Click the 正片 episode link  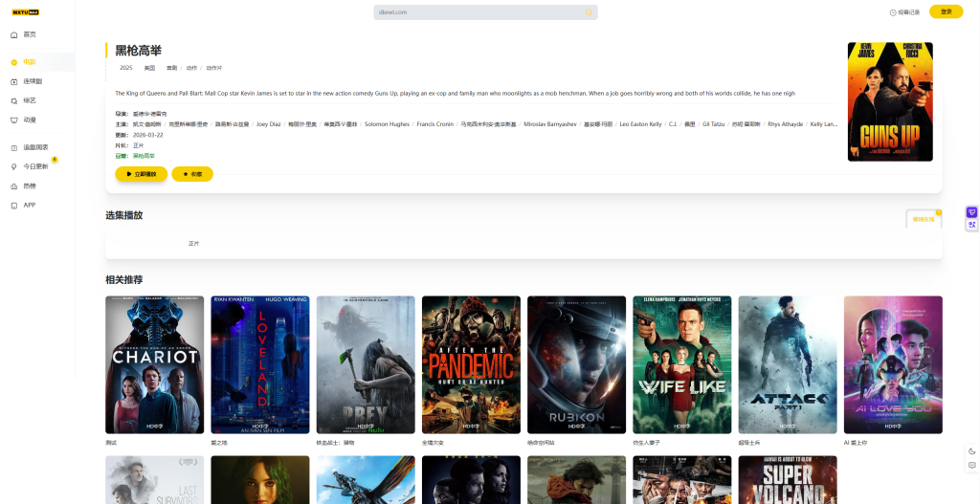(x=194, y=244)
